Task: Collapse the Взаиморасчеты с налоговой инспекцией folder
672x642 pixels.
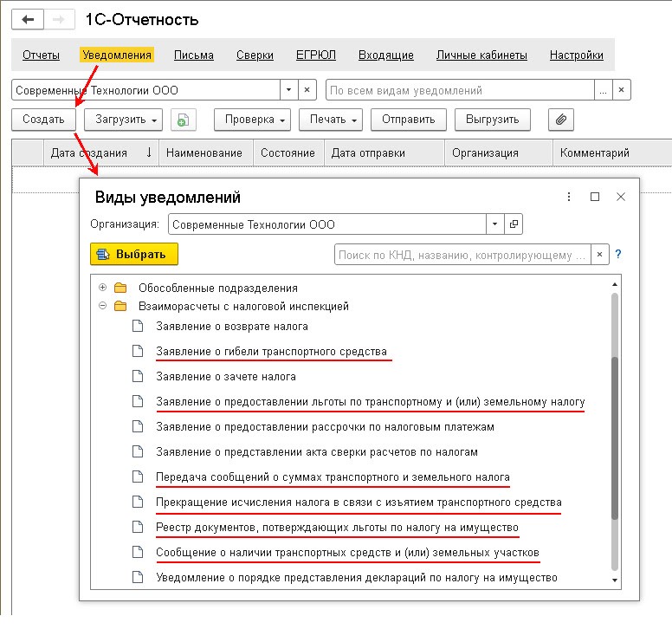Action: pos(103,306)
